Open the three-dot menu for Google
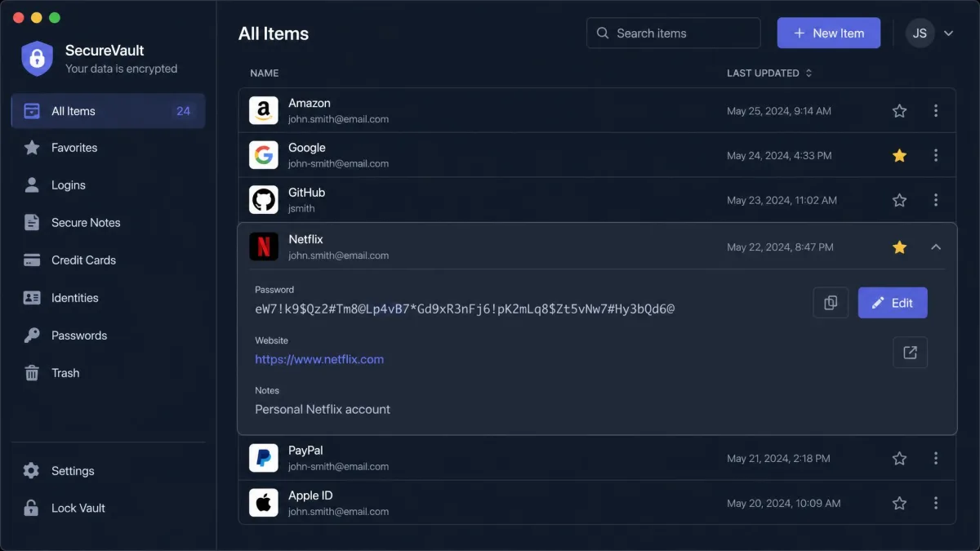 click(936, 155)
